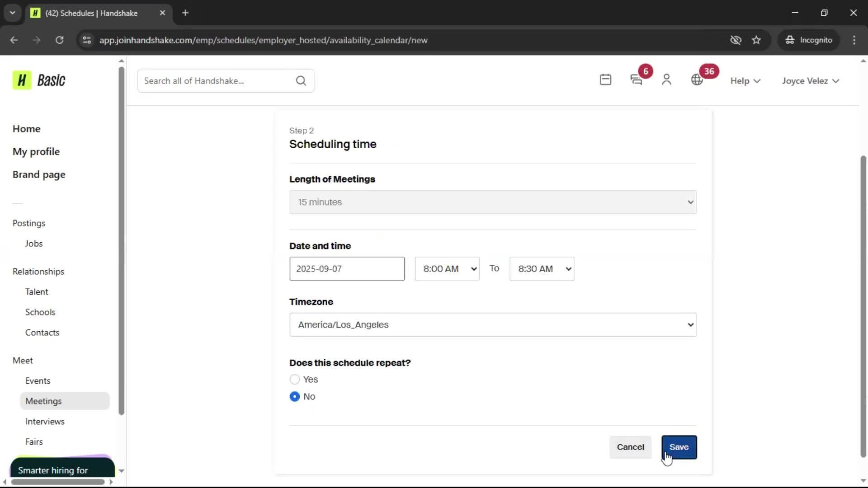The width and height of the screenshot is (868, 488).
Task: Click the Incognito indicator
Action: point(809,40)
